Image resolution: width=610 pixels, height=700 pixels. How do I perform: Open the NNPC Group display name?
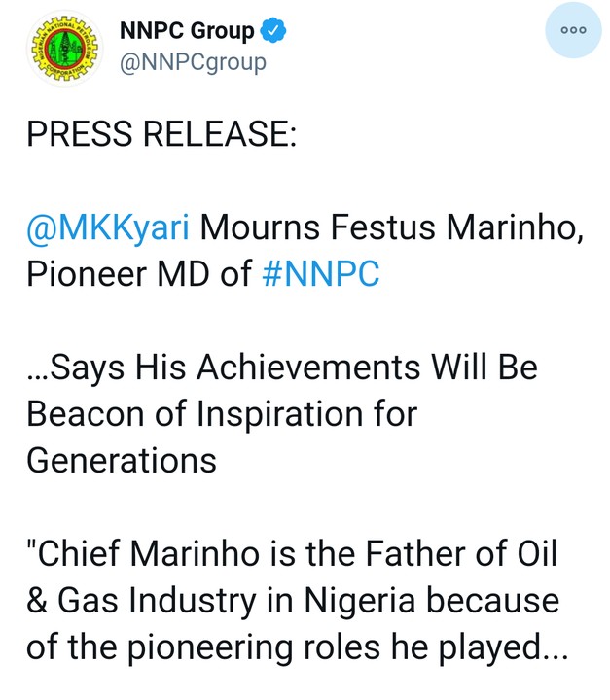tap(187, 31)
